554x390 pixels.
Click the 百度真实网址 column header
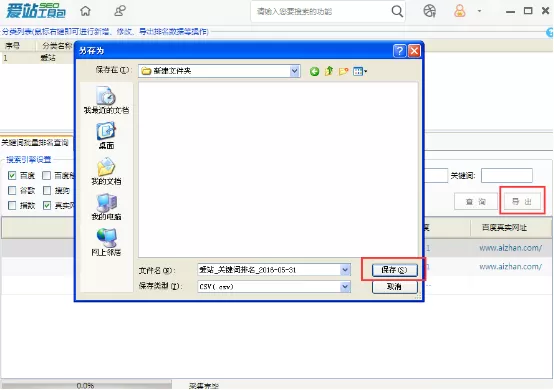point(504,228)
